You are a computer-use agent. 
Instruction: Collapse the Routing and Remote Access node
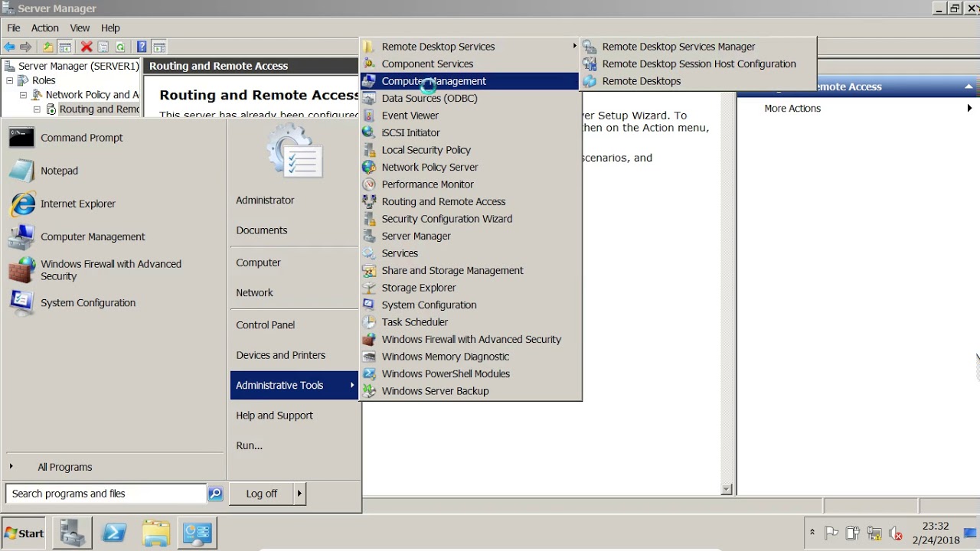[37, 109]
